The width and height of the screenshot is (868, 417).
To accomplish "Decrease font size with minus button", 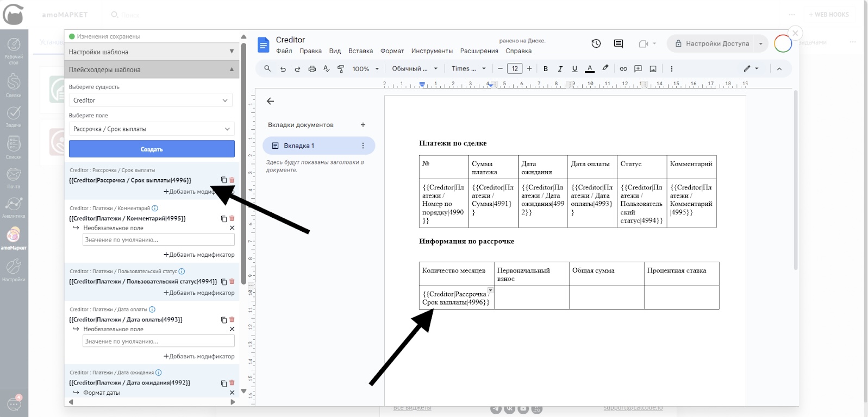I will tap(501, 68).
